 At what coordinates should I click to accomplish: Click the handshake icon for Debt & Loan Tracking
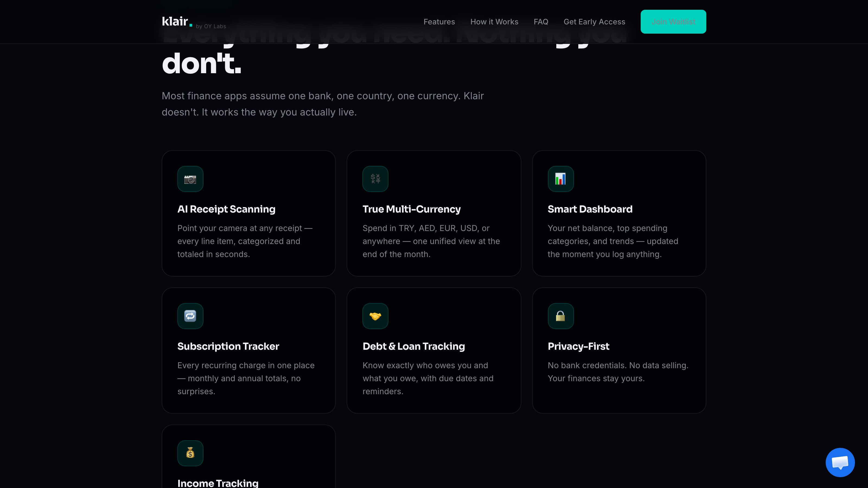pyautogui.click(x=375, y=316)
